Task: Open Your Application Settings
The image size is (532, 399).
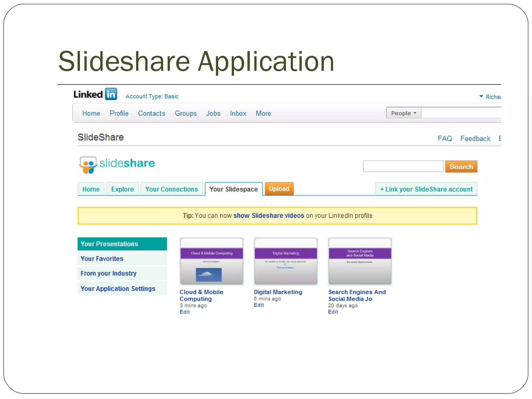Action: pyautogui.click(x=122, y=289)
